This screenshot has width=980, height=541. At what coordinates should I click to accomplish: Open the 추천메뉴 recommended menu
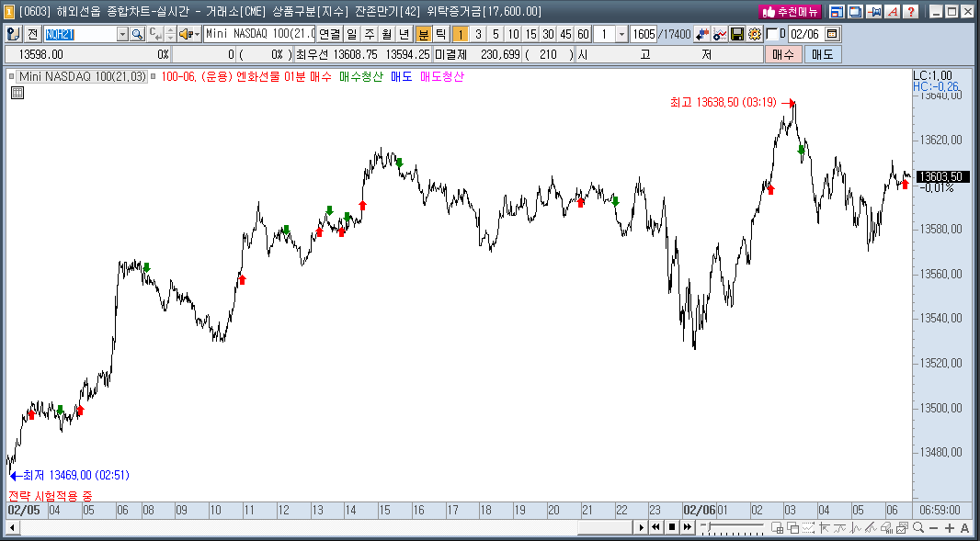790,11
